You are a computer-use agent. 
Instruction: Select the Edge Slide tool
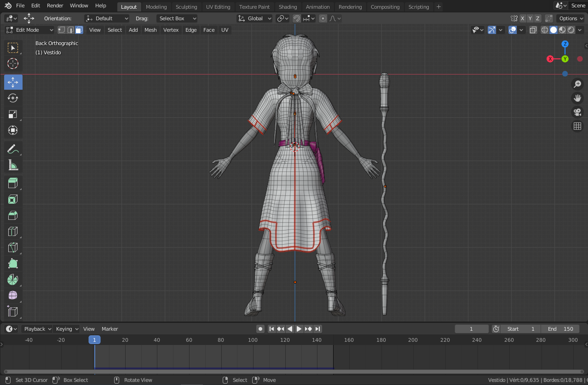pyautogui.click(x=13, y=311)
